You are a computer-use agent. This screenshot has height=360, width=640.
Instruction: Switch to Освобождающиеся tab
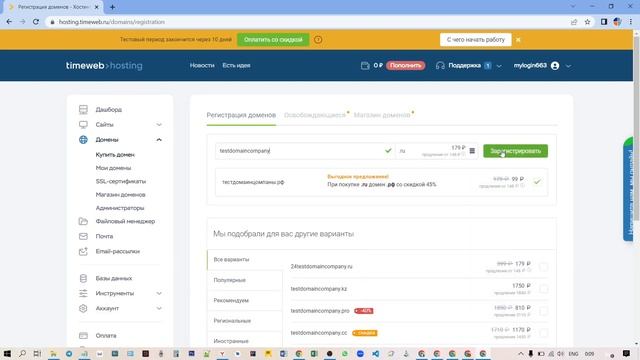tap(315, 115)
